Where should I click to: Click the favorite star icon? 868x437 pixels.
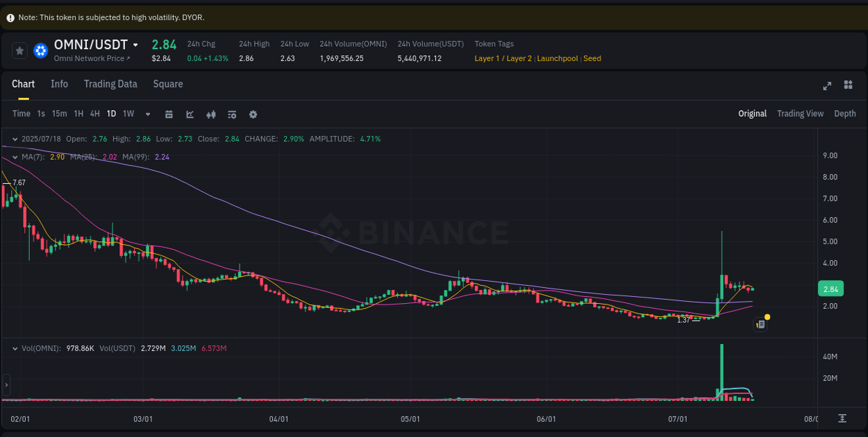[x=19, y=50]
